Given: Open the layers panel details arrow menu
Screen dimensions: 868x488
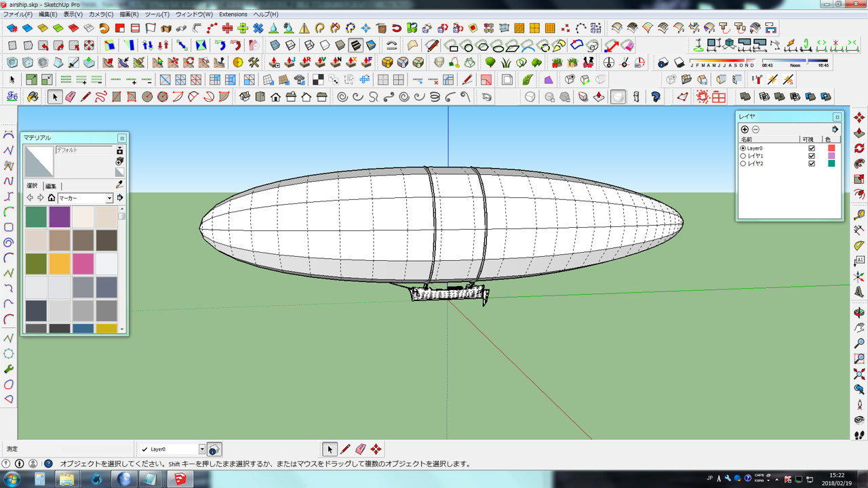Looking at the screenshot, I should tap(835, 129).
